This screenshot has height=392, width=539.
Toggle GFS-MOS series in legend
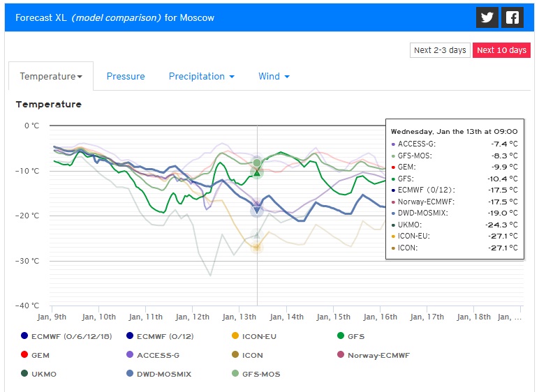click(x=256, y=374)
